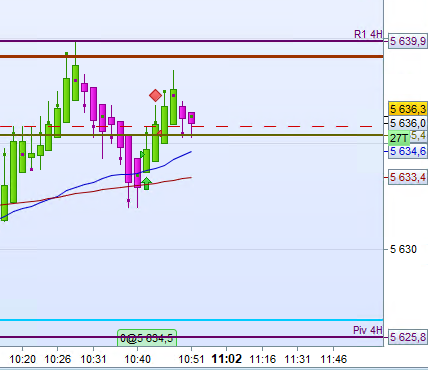The image size is (428, 370).
Task: Click the 5 625,8 pivot price tag
Action: coord(408,337)
